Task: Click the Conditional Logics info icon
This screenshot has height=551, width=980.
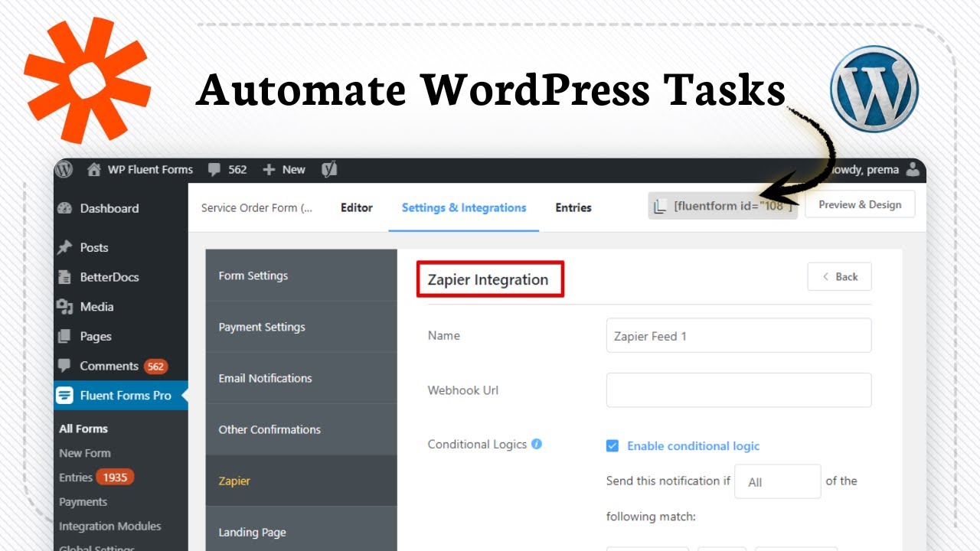Action: click(537, 444)
